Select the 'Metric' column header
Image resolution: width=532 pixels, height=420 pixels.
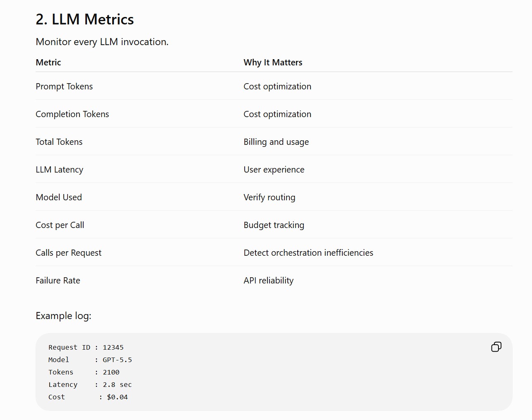48,62
